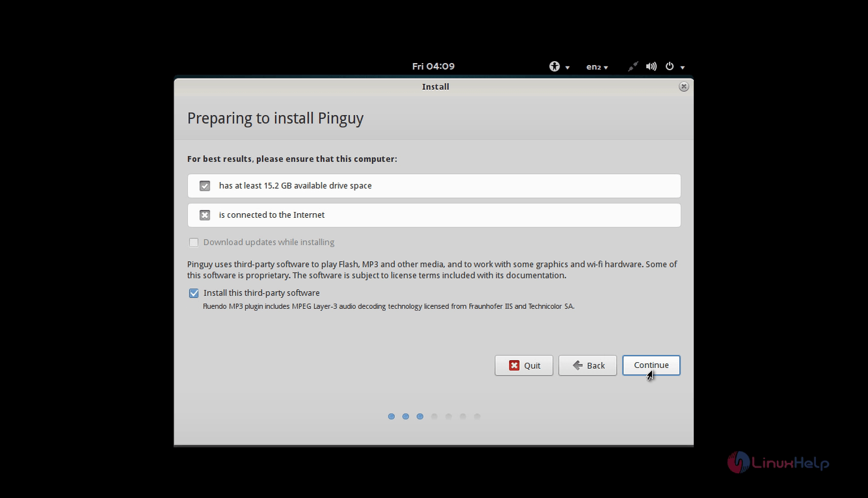Click the Fluendo MP3 plugin license note
The height and width of the screenshot is (498, 868).
[388, 306]
